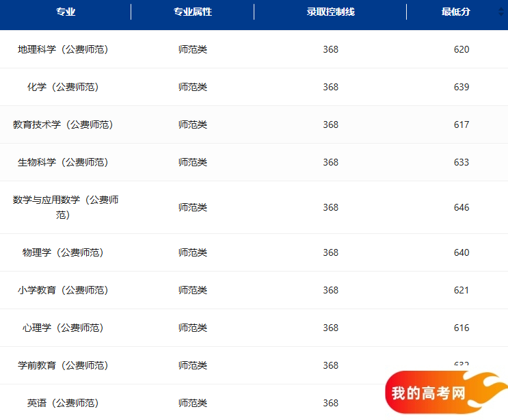The width and height of the screenshot is (508, 420).
Task: Sort by 最低分 column arrow icon
Action: 501,12
